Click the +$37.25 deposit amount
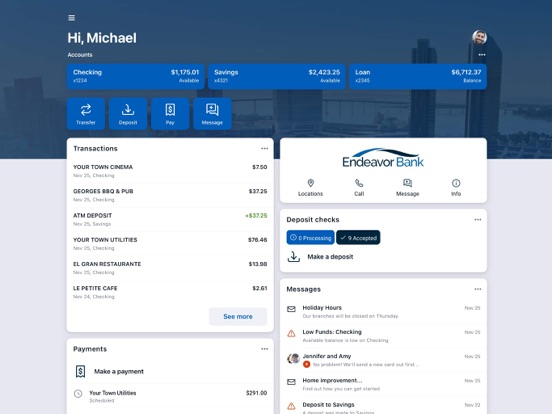 click(x=256, y=215)
